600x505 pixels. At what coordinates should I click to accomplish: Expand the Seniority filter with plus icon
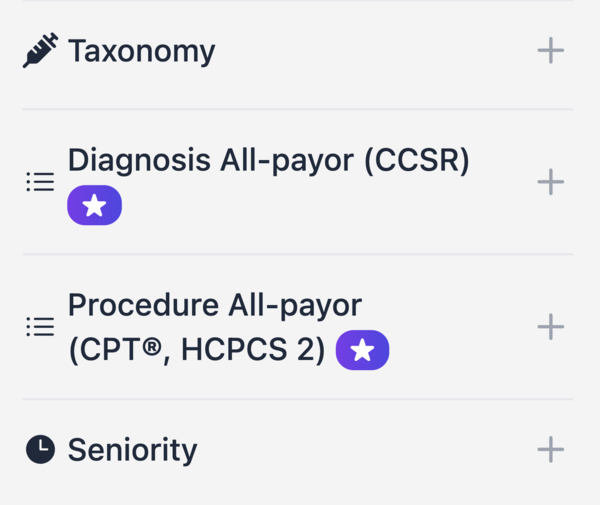551,449
